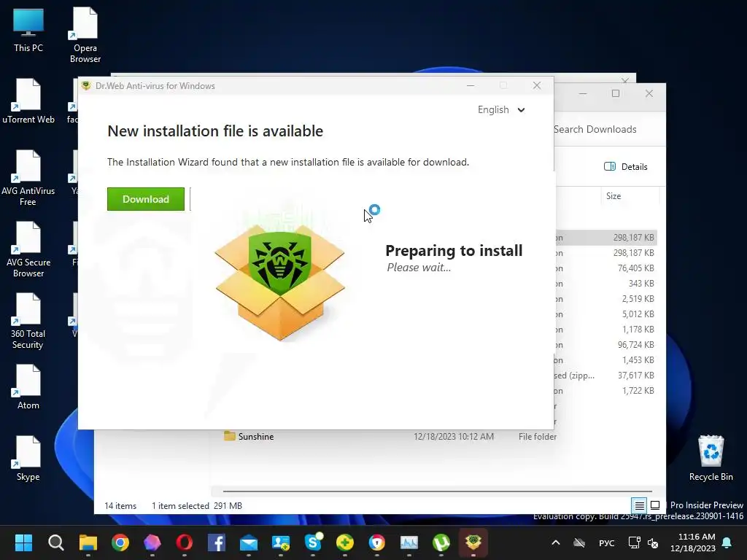Click the 1 item selected status text
747x560 pixels.
tap(180, 506)
